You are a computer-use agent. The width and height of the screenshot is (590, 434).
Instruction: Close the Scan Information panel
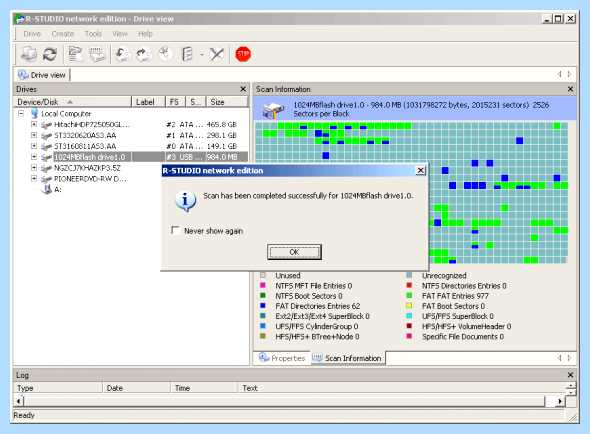570,89
